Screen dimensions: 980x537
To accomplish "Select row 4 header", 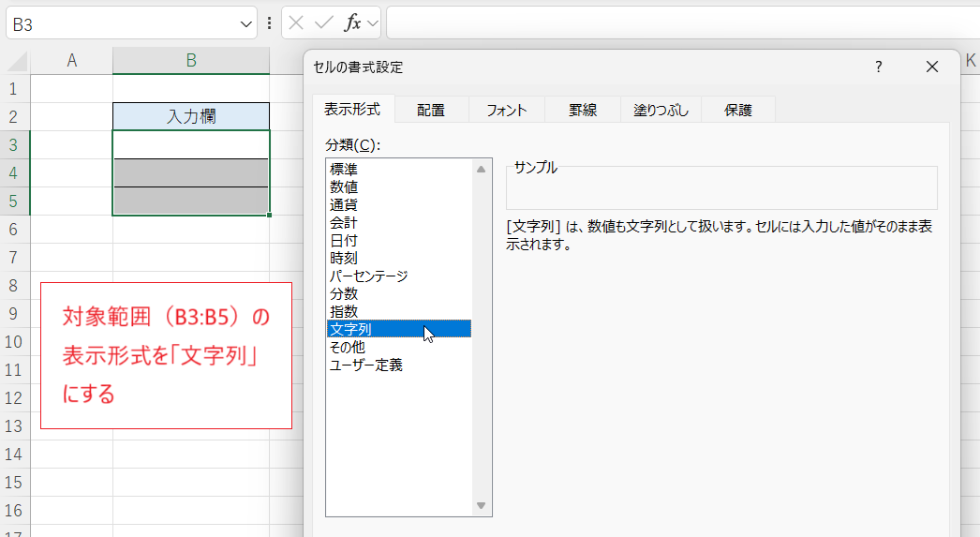I will pyautogui.click(x=14, y=173).
